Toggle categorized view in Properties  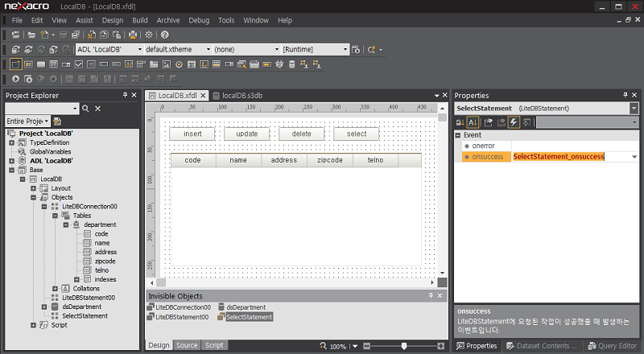460,122
